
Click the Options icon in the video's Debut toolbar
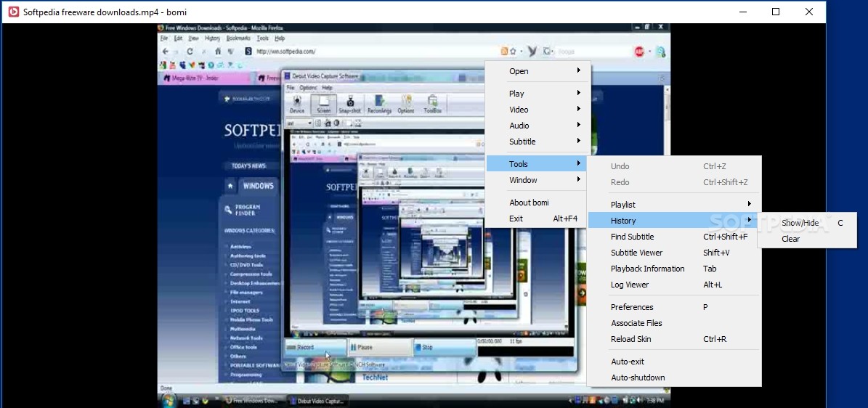(406, 104)
